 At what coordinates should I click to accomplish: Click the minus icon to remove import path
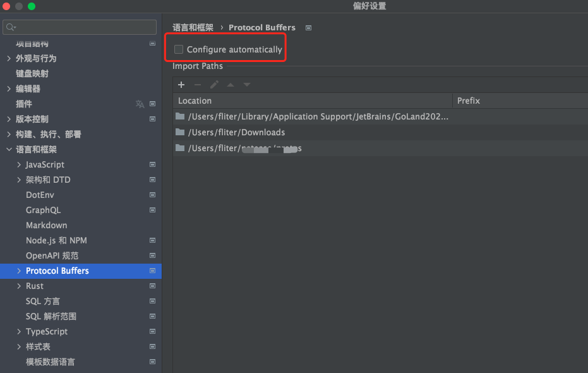pos(198,85)
